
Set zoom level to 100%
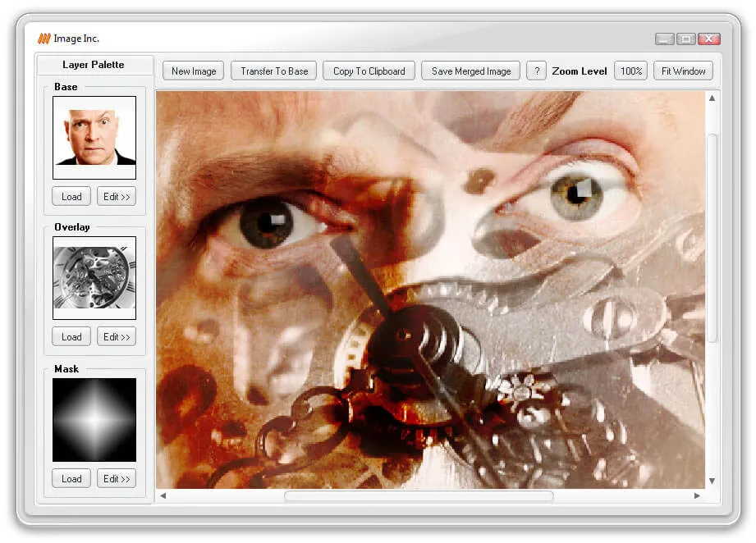point(630,71)
